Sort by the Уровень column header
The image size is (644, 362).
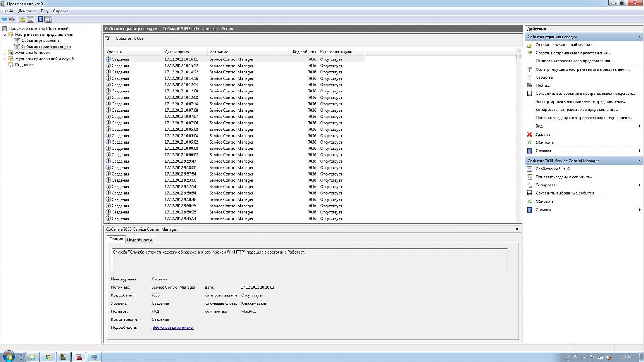point(133,52)
